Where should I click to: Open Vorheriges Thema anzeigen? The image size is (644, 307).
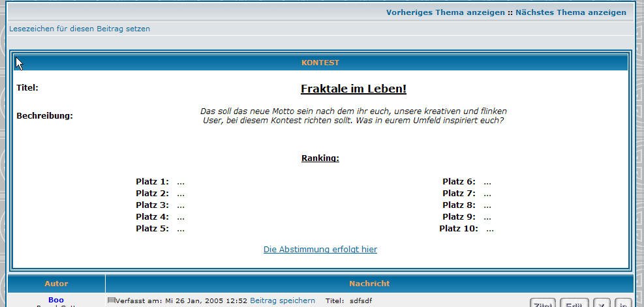coord(445,12)
